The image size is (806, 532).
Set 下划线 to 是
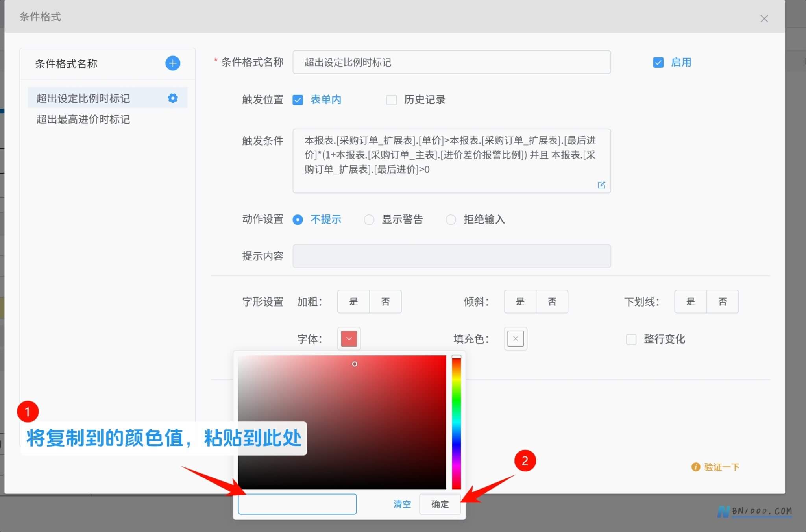[x=690, y=301]
